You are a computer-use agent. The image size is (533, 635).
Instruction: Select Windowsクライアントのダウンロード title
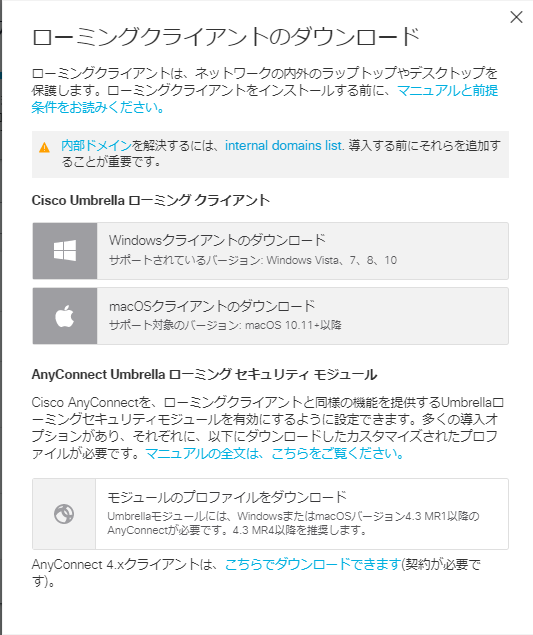click(217, 240)
